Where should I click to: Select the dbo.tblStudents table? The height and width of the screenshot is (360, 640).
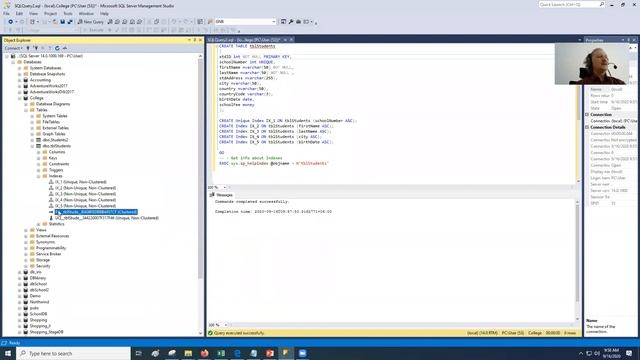57,146
